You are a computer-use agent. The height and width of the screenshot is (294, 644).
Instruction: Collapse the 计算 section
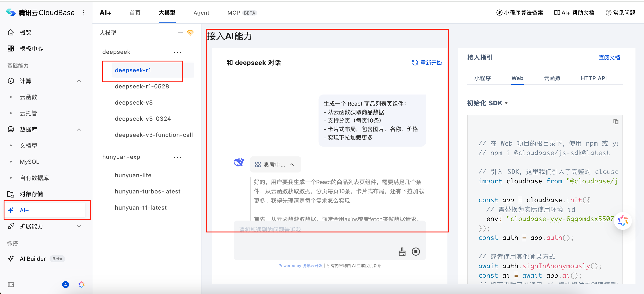coord(79,81)
